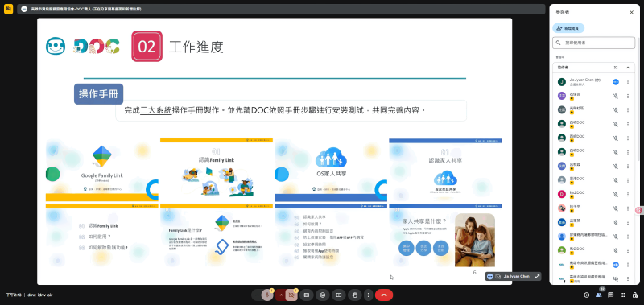Focus the search participants field
Image resolution: width=644 pixels, height=305 pixels.
593,43
